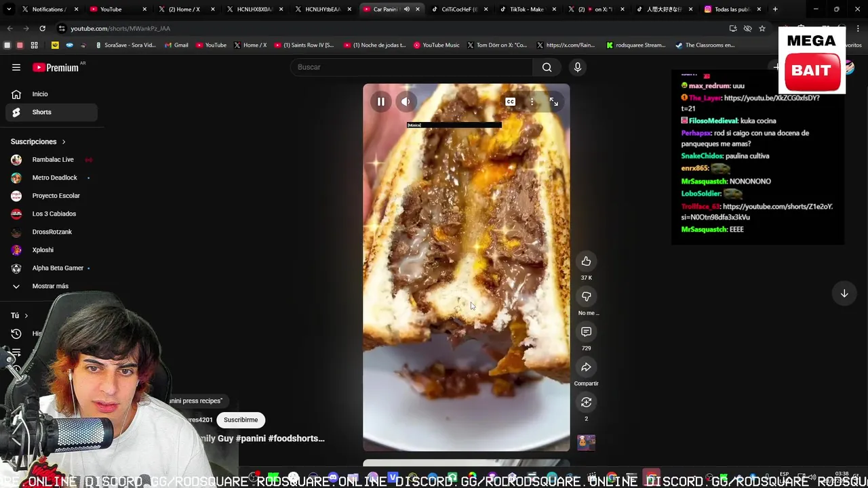Open the YouTube hamburger guide menu
The image size is (868, 488).
tap(16, 67)
